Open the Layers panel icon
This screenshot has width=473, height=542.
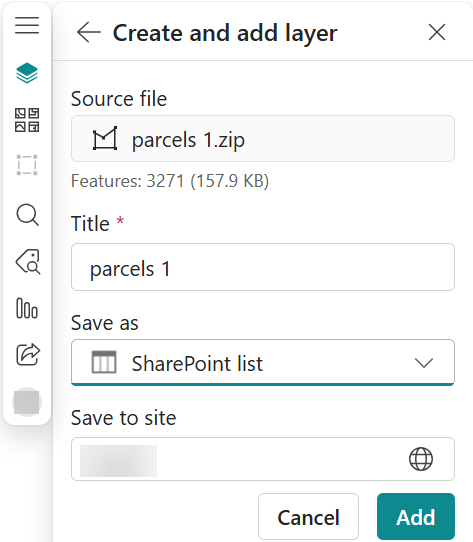27,73
